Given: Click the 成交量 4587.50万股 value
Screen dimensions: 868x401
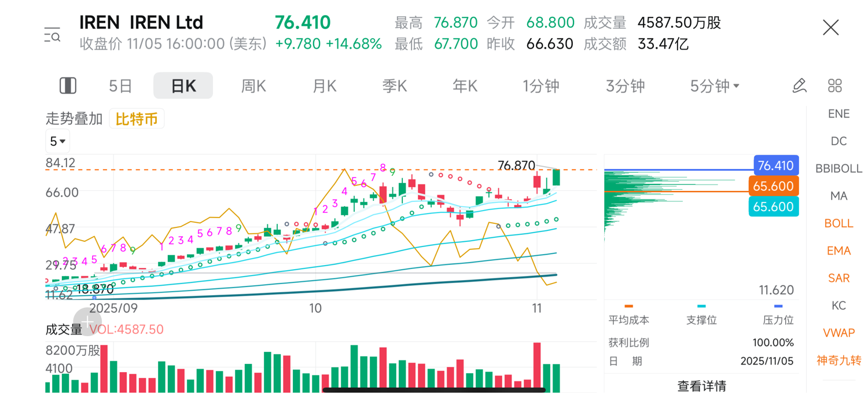Looking at the screenshot, I should coord(679,23).
